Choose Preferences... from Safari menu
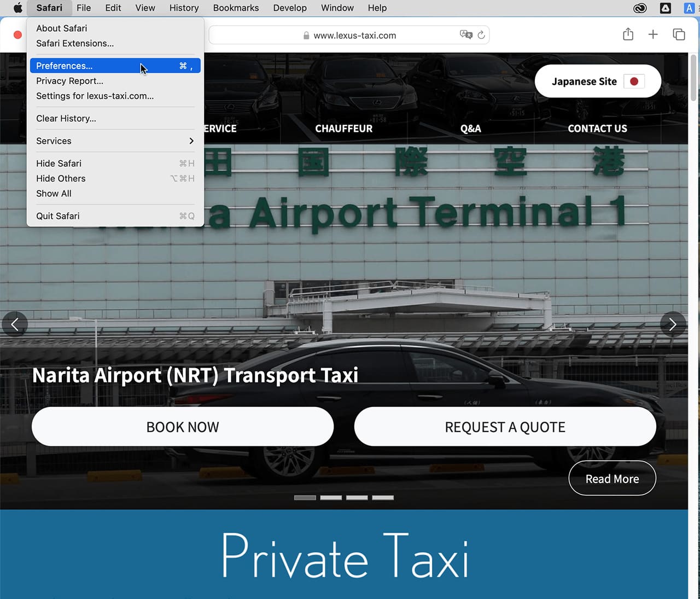This screenshot has height=599, width=700. (115, 66)
